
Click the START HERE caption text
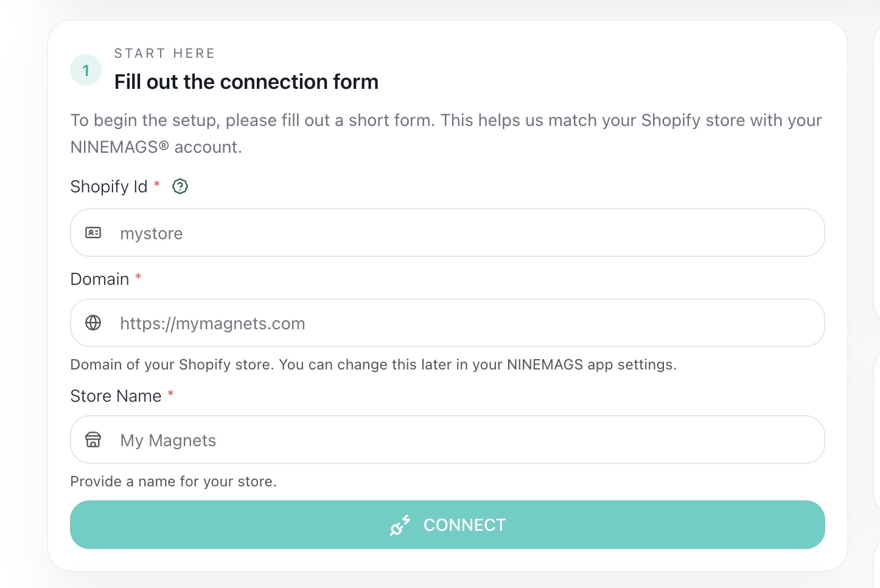pos(164,54)
